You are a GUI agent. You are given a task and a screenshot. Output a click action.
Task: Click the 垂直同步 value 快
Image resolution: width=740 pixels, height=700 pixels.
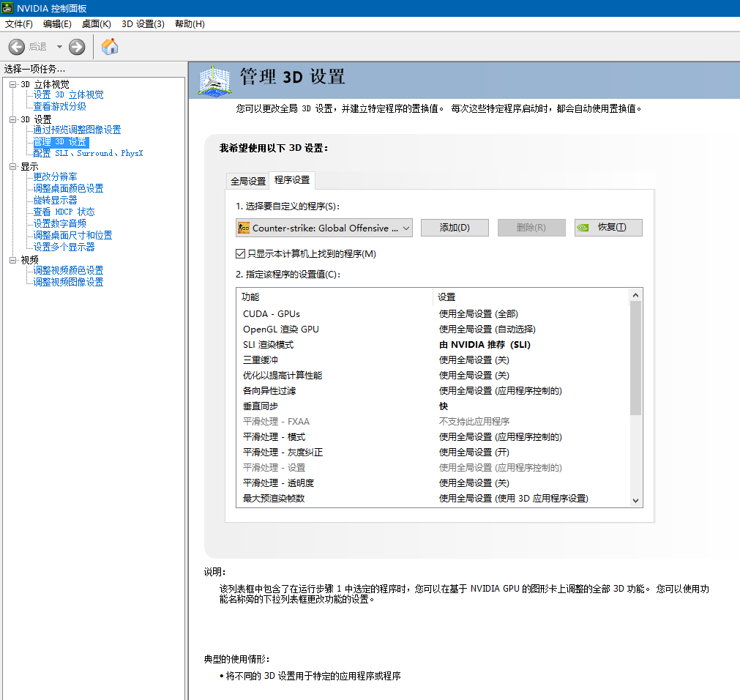[x=444, y=406]
